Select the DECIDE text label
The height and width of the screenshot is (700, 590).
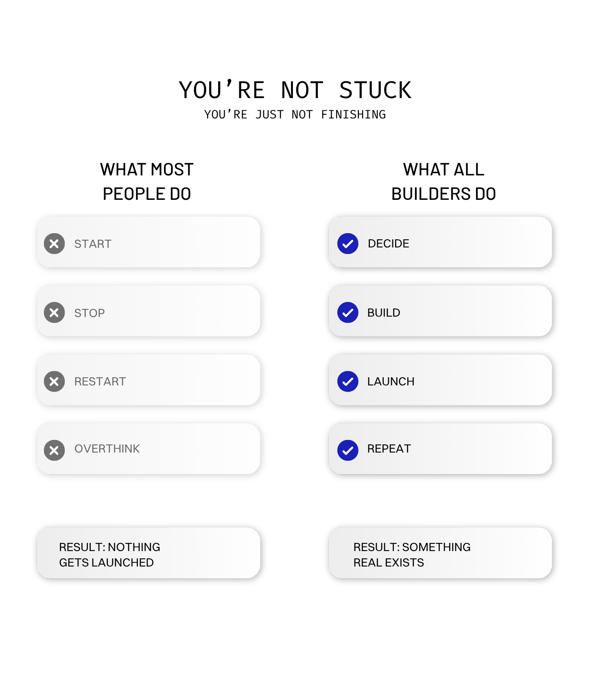pos(389,243)
